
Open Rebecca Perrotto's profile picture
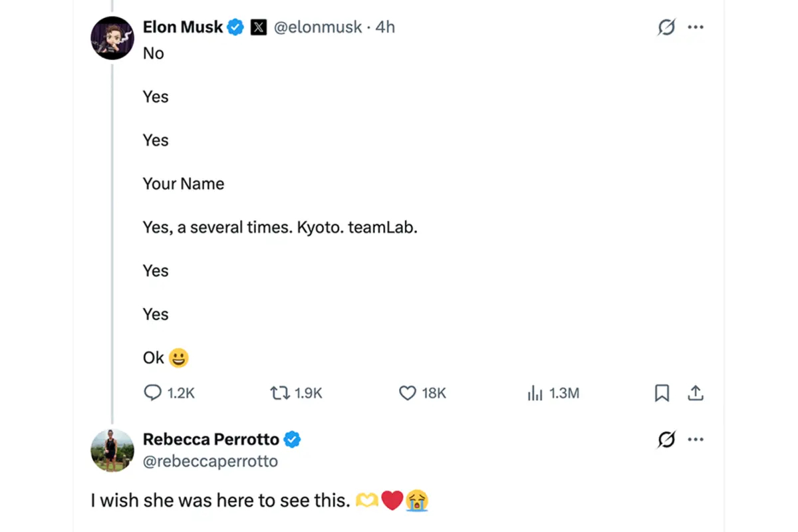click(112, 450)
